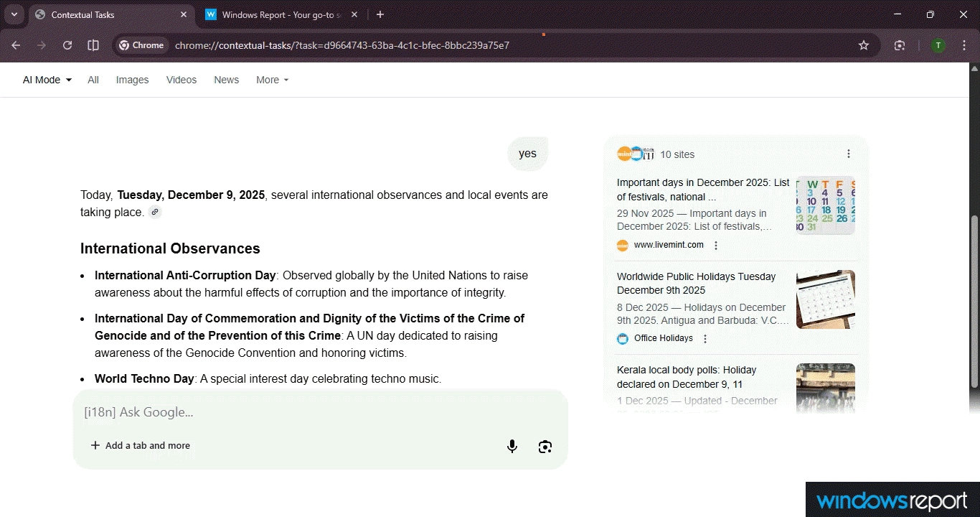Open the tab search dropdown arrow icon
980x517 pixels.
tap(14, 14)
